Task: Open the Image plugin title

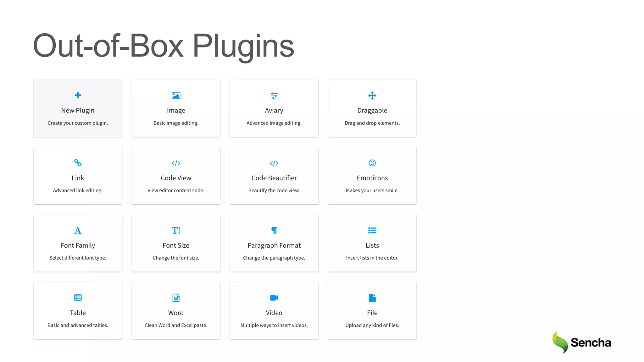Action: (176, 111)
